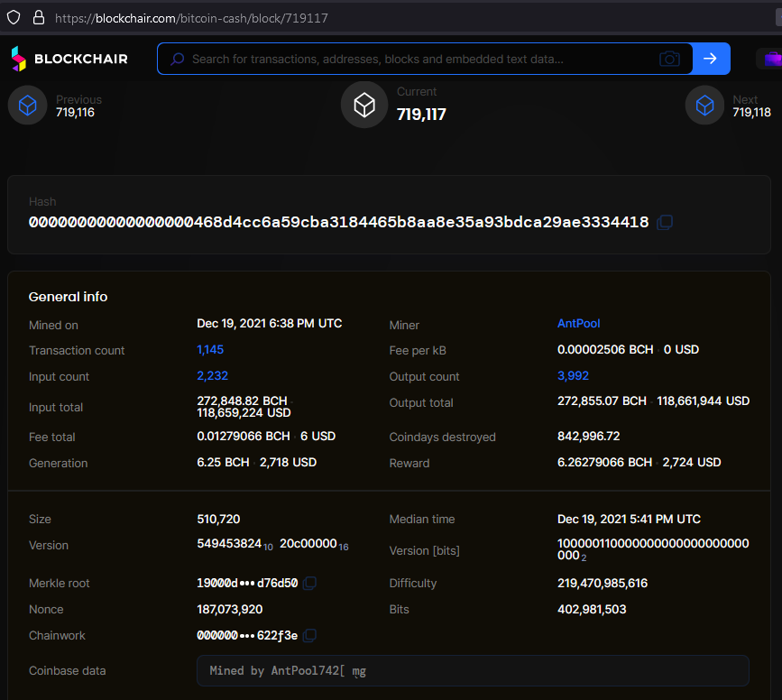782x700 pixels.
Task: Open camera QR scan icon in search
Action: click(x=669, y=59)
